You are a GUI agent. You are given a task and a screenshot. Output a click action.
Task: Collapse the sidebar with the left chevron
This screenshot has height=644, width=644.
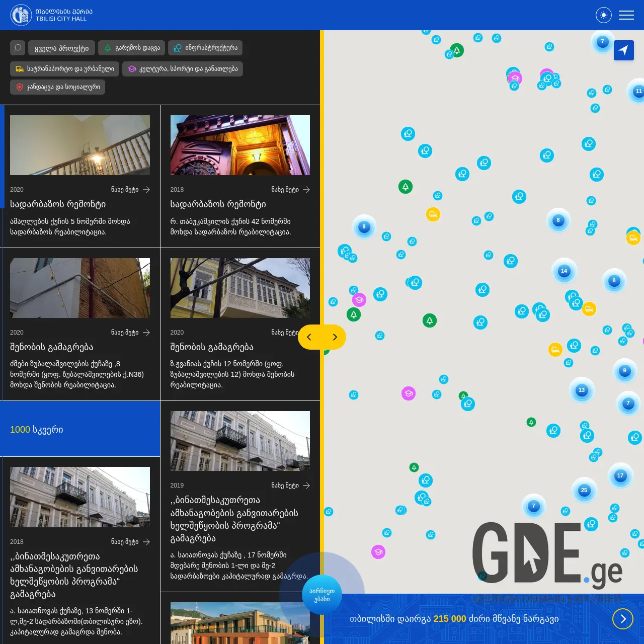click(309, 337)
